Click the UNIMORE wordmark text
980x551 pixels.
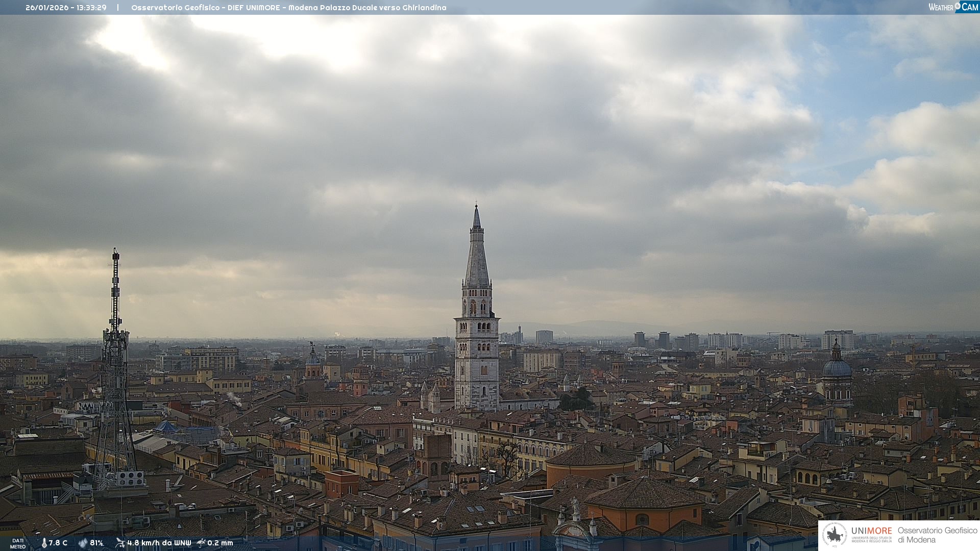(x=872, y=531)
